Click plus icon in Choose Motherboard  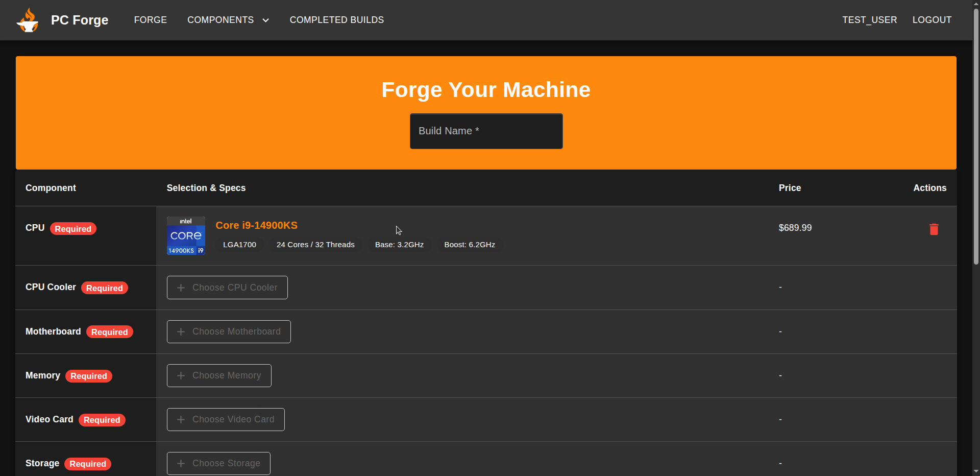(x=181, y=332)
